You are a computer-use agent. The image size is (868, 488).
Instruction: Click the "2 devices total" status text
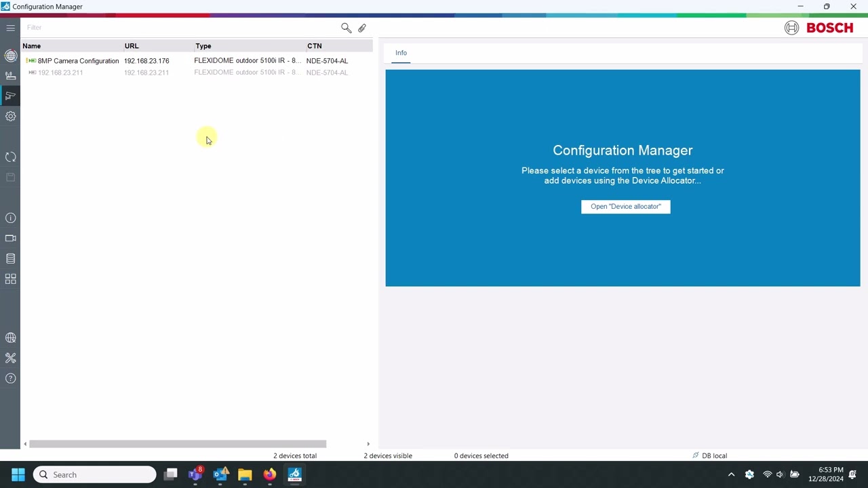click(x=295, y=455)
